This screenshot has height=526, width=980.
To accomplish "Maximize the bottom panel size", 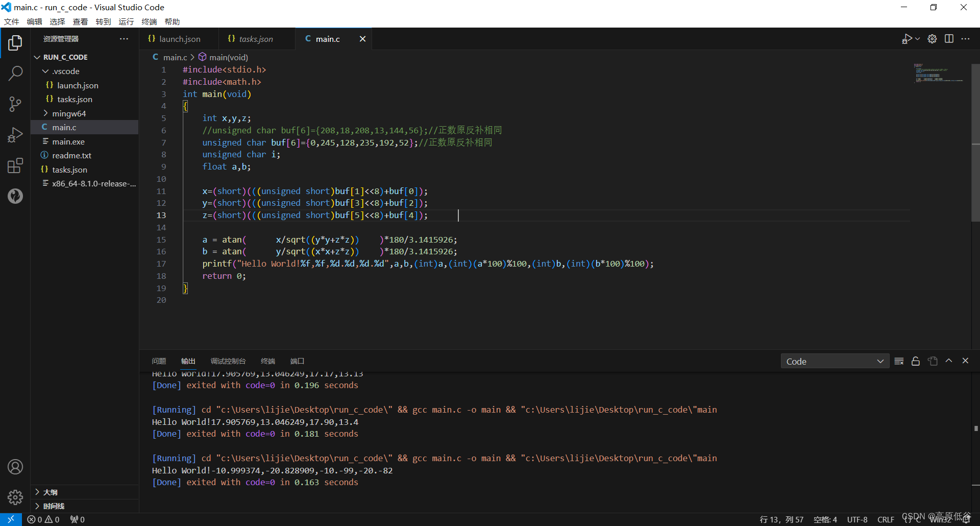I will (949, 361).
